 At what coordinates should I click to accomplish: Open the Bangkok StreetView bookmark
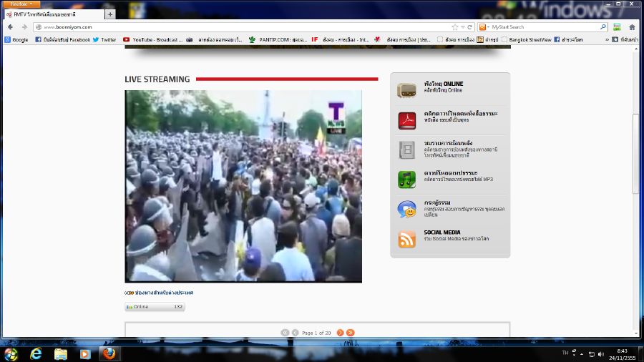[x=526, y=40]
